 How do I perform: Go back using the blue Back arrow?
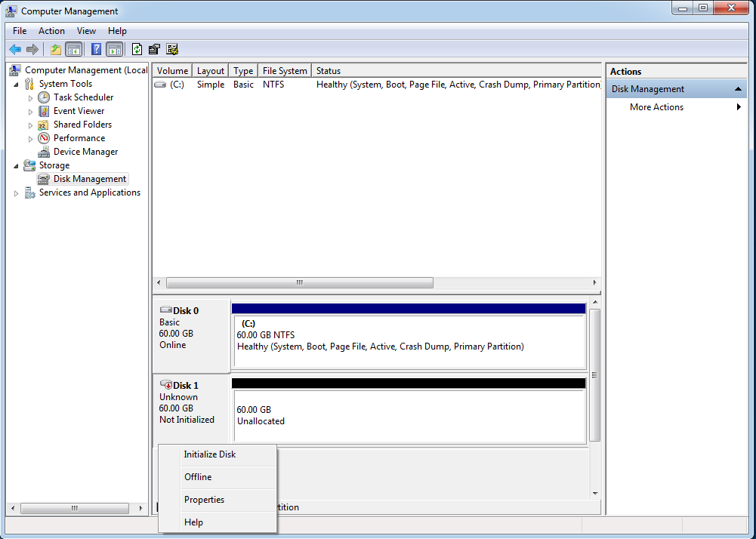pos(15,49)
